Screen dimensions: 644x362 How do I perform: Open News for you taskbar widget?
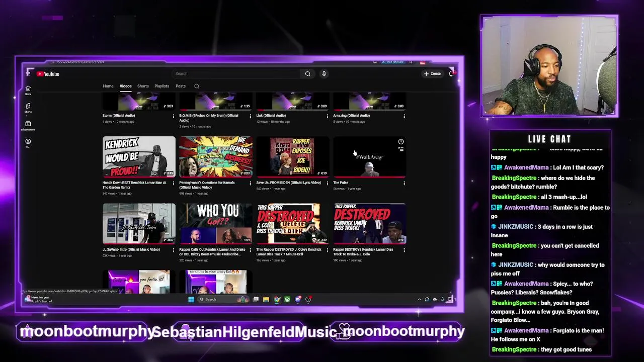(39, 299)
